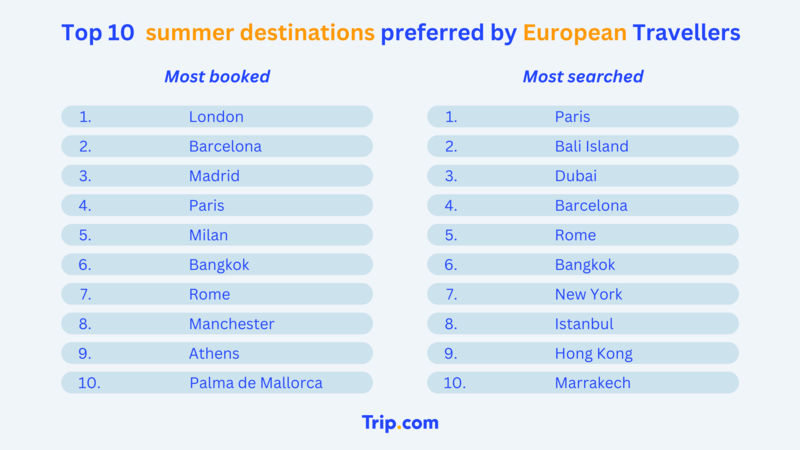Click the Hong Kong row
Screen dimensions: 800x450
pyautogui.click(x=583, y=353)
